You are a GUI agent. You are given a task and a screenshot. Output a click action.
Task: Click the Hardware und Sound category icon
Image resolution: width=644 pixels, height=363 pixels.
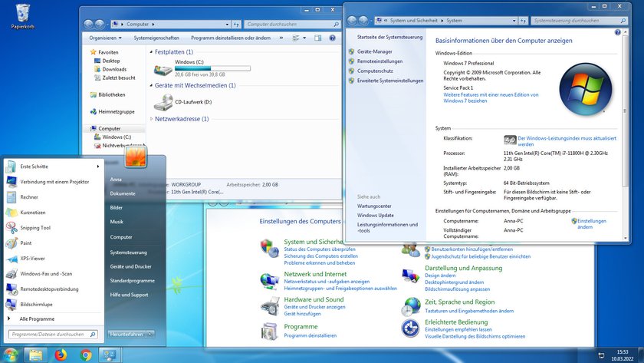click(270, 306)
